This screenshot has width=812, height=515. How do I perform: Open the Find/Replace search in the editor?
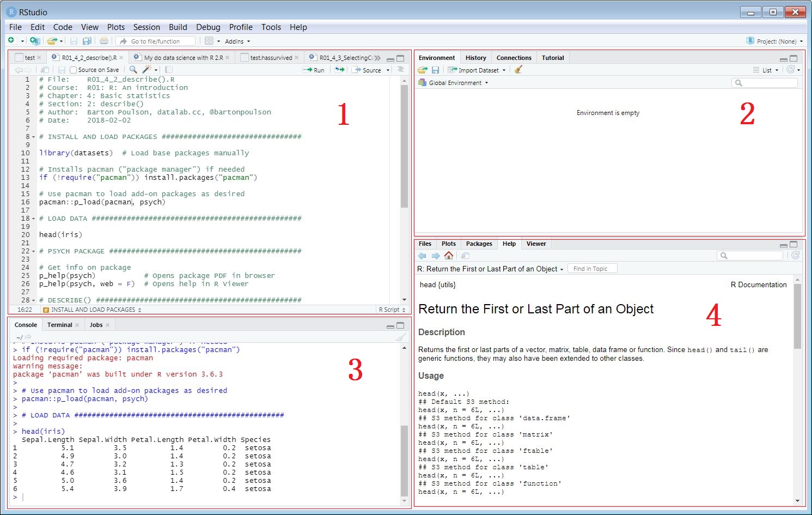point(132,70)
